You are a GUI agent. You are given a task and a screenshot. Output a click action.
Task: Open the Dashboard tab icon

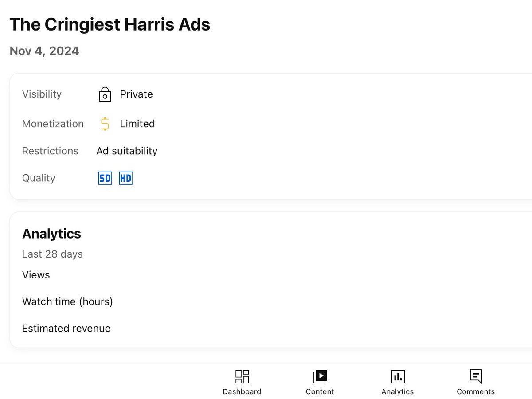242,376
